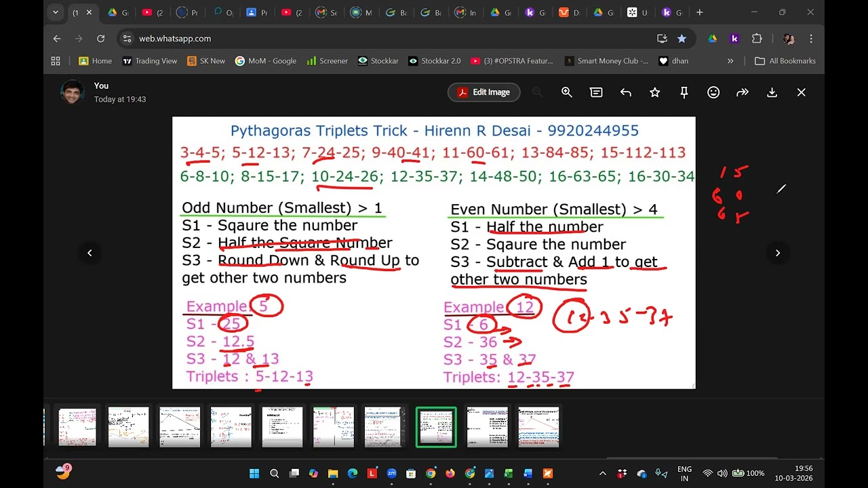Viewport: 868px width, 488px height.
Task: Open File Explorer from the taskbar
Action: coord(333,474)
